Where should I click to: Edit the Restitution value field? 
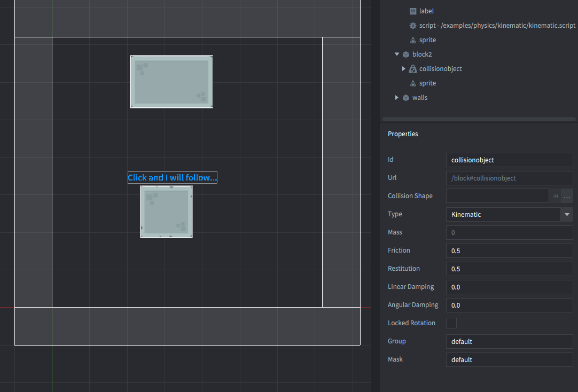point(510,269)
